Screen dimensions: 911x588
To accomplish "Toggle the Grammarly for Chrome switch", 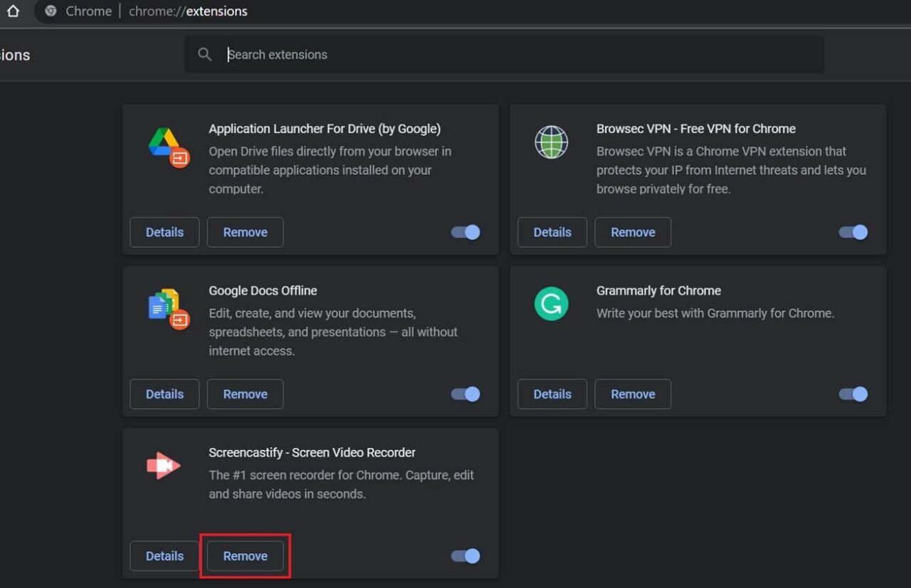I will [852, 394].
